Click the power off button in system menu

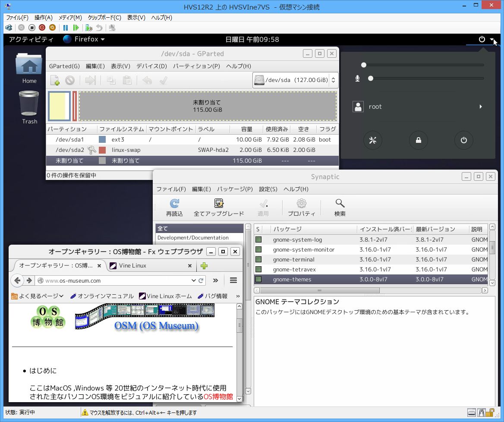pos(463,140)
